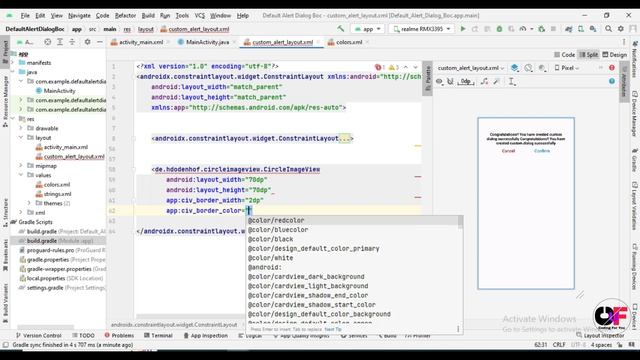Collapse all in project panel toolbar

point(72,42)
